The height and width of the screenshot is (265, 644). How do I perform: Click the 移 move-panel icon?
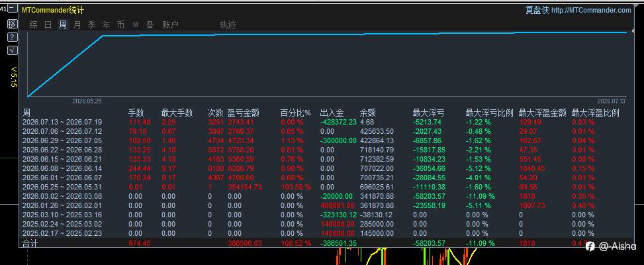coord(13,23)
